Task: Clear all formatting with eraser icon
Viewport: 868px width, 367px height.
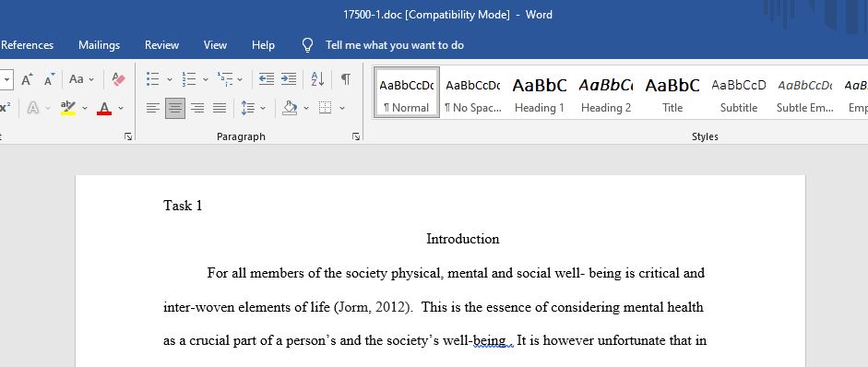Action: (x=118, y=79)
